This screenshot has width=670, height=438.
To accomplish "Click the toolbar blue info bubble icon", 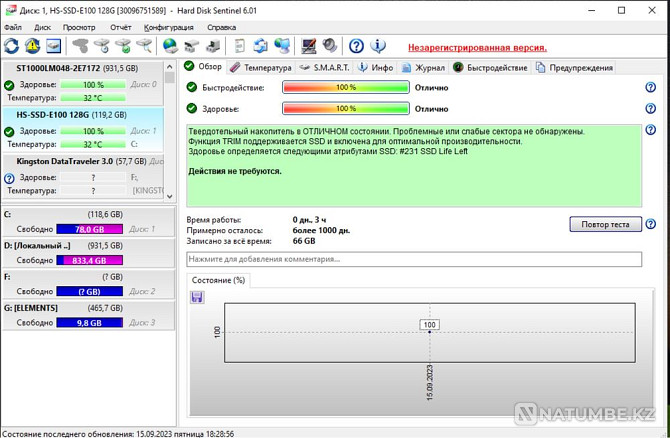I will click(378, 46).
